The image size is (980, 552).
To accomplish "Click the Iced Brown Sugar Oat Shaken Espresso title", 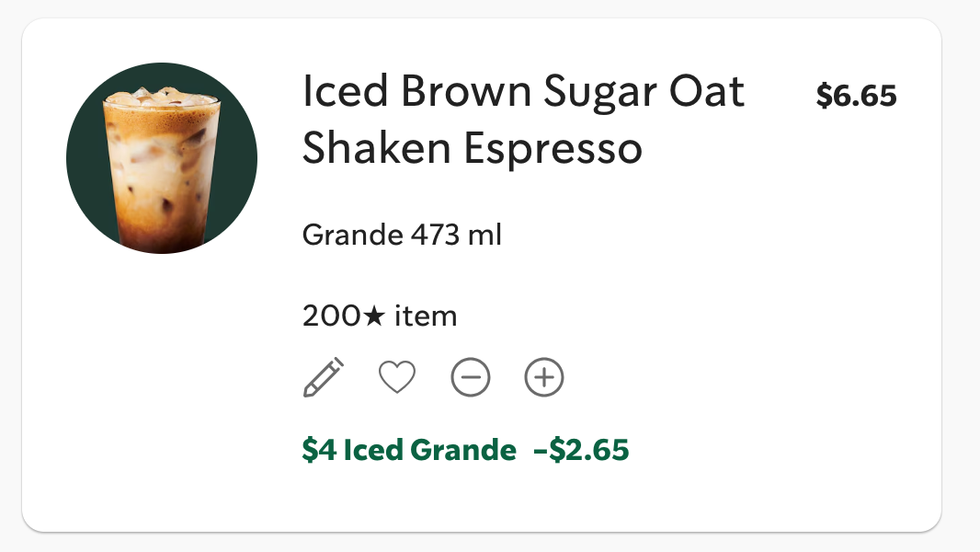I will (x=522, y=120).
